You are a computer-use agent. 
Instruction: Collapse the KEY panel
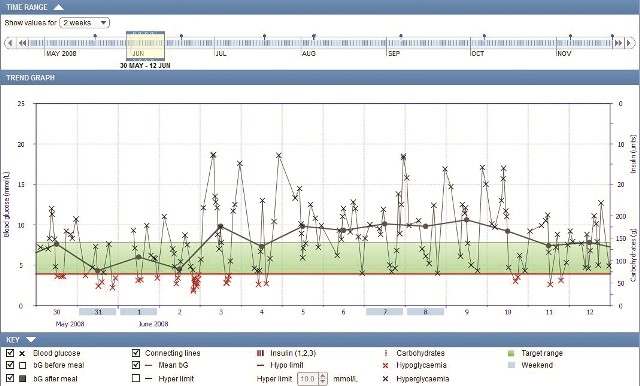click(31, 339)
